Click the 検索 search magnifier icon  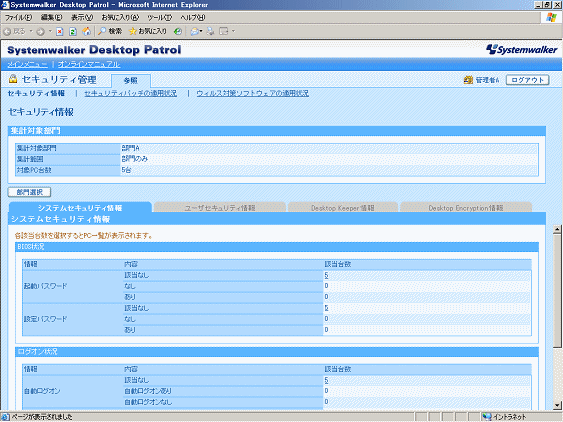click(102, 31)
